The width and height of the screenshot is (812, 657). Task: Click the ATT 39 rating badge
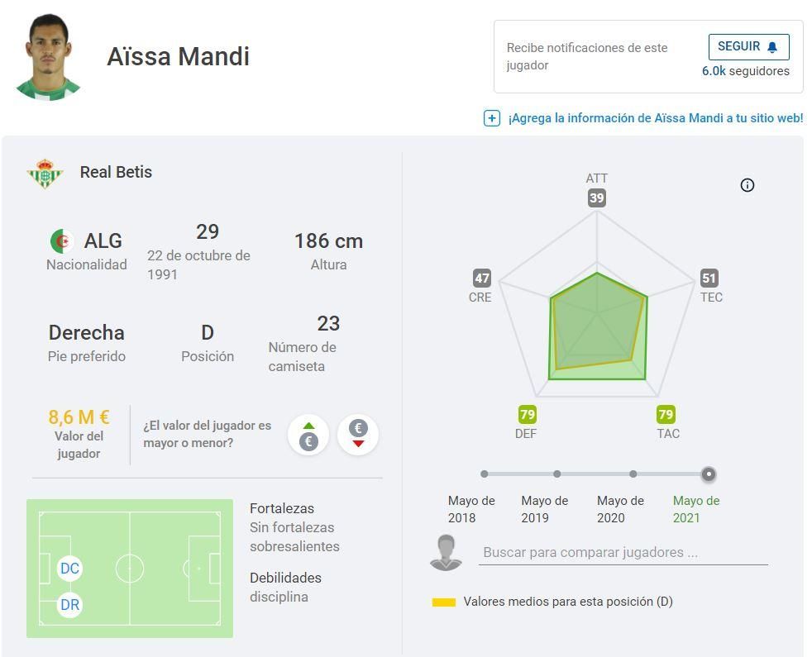(597, 198)
